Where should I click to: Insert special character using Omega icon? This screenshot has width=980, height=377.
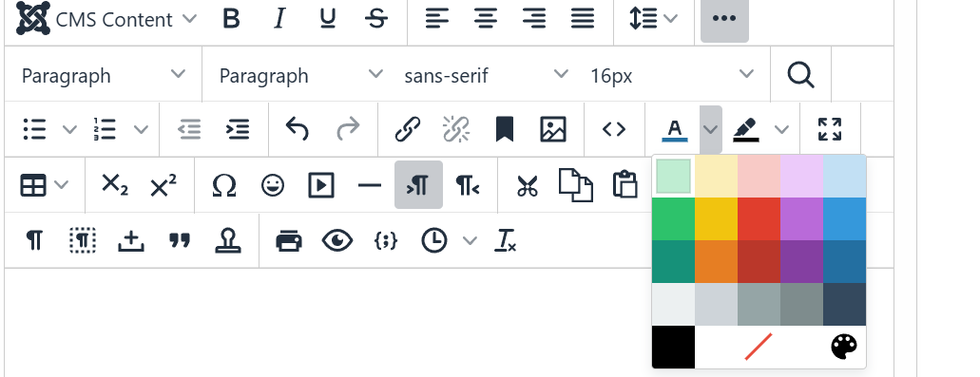[x=223, y=185]
